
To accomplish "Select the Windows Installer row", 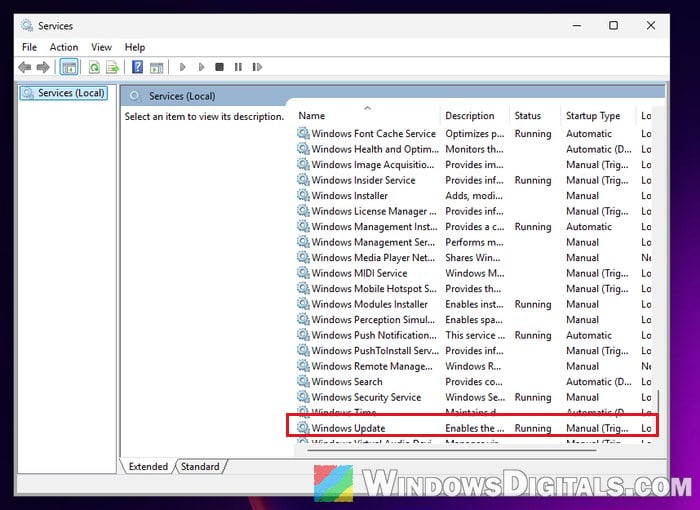I will click(474, 196).
